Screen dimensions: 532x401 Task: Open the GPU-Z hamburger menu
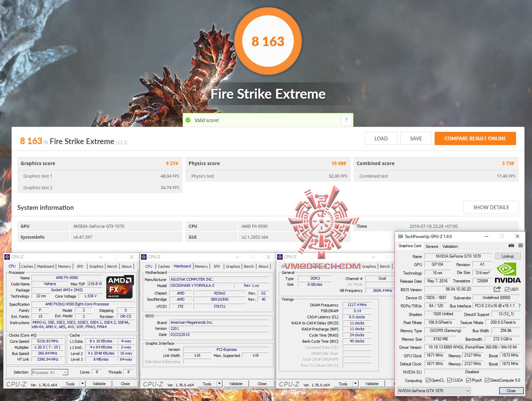pyautogui.click(x=520, y=246)
